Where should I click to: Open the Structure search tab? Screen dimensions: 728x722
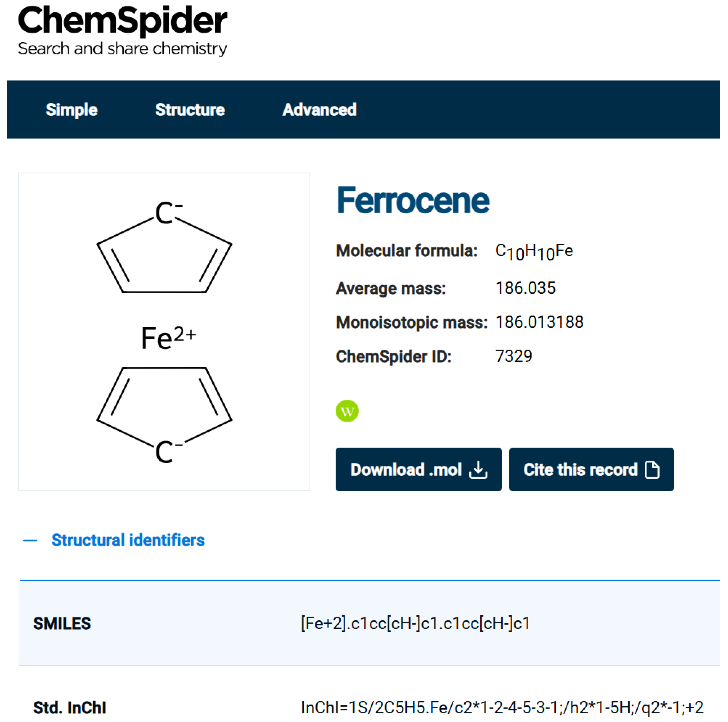(x=190, y=110)
